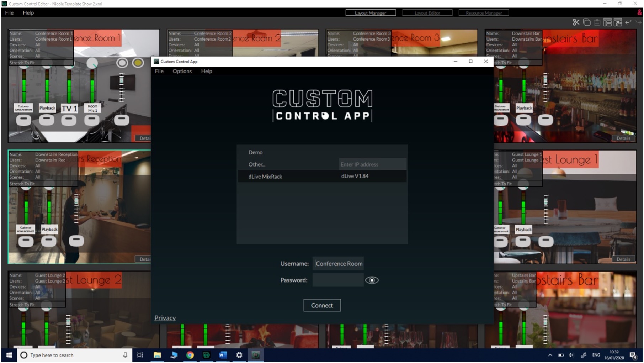Click the Room Mic 1 label in Conference Room 1

click(92, 108)
